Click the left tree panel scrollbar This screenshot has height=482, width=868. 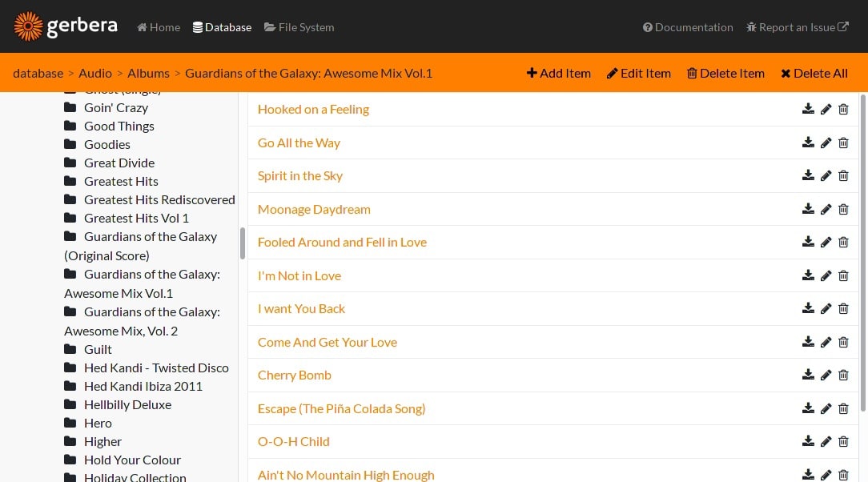pos(243,243)
